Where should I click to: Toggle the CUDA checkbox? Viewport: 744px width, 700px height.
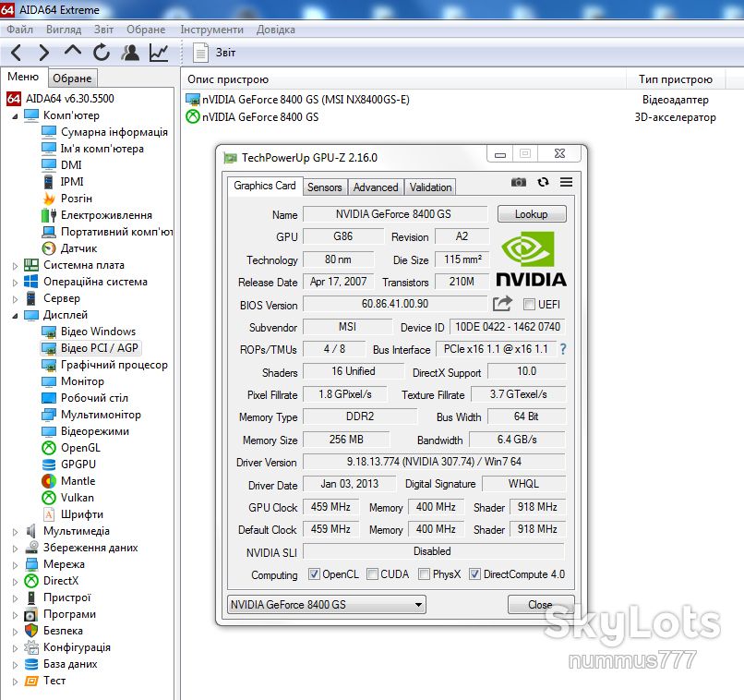[373, 574]
